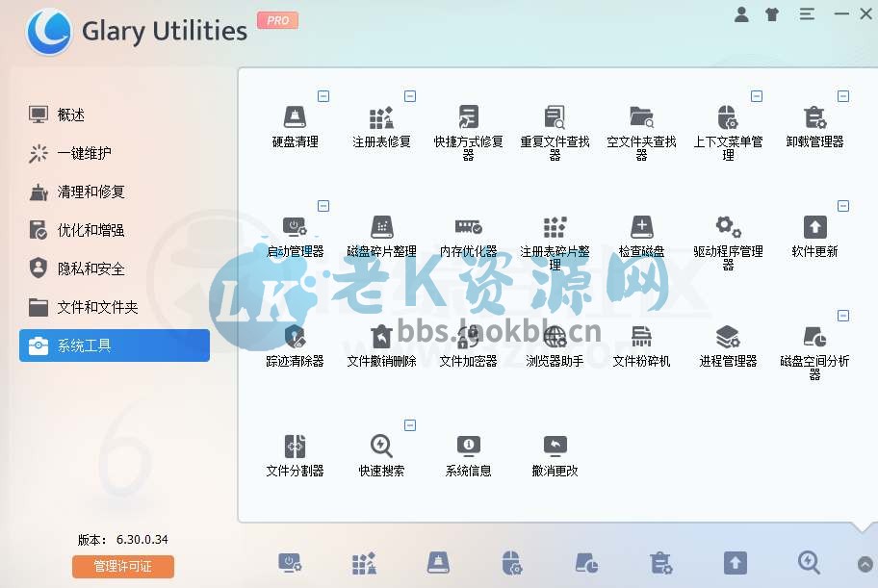The height and width of the screenshot is (588, 878).
Task: Select the 文件和文件夹 sidebar category
Action: pyautogui.click(x=115, y=307)
